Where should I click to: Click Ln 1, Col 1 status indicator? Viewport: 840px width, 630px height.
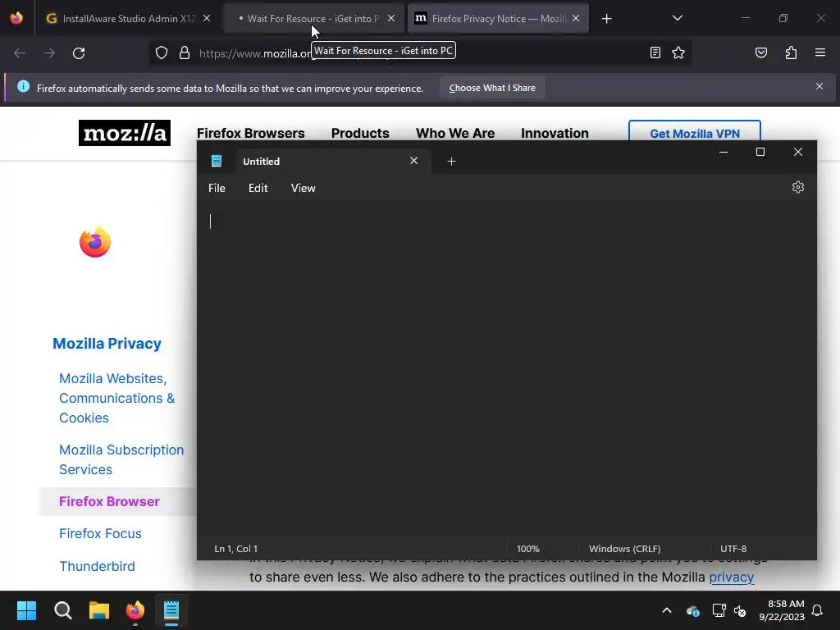click(x=235, y=549)
